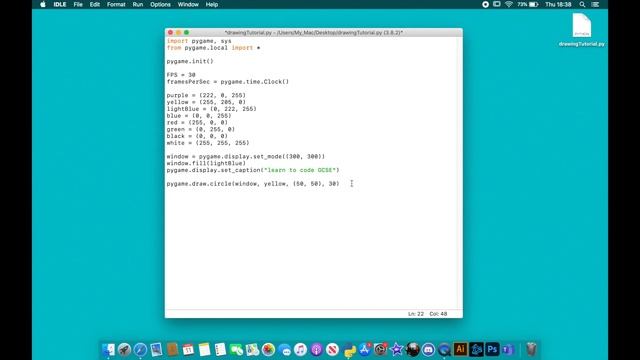Open the News app in dock
The image size is (640, 360).
332,350
